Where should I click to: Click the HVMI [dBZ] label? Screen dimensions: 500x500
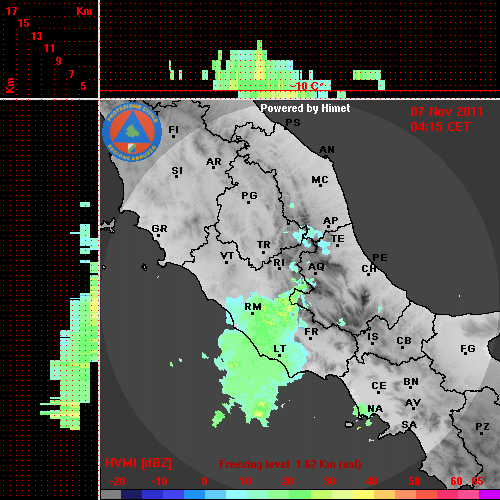click(138, 463)
